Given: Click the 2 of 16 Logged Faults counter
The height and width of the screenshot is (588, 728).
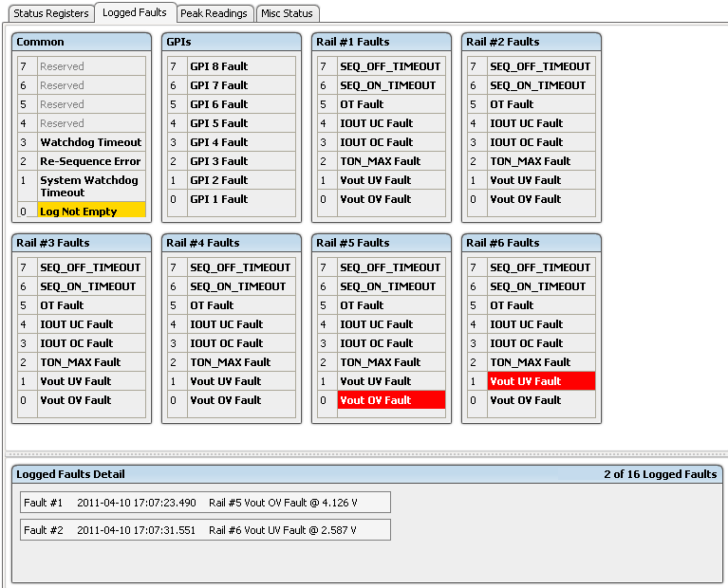Looking at the screenshot, I should pyautogui.click(x=660, y=474).
